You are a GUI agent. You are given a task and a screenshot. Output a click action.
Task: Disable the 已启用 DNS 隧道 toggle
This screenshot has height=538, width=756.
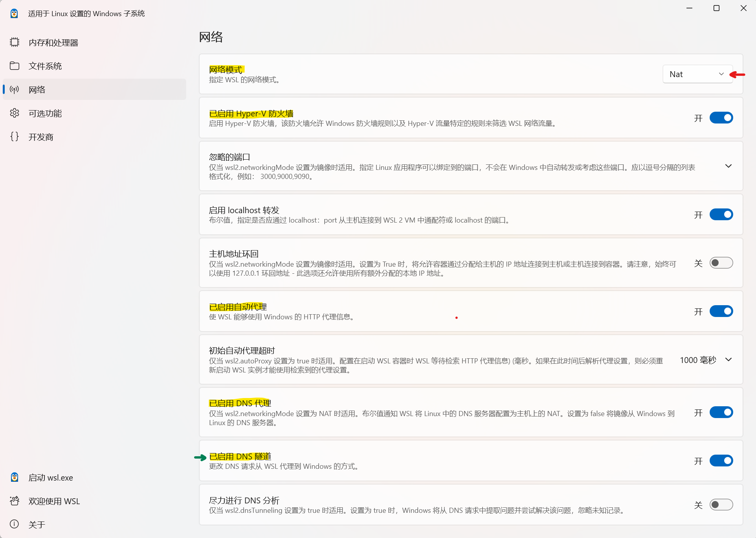721,461
